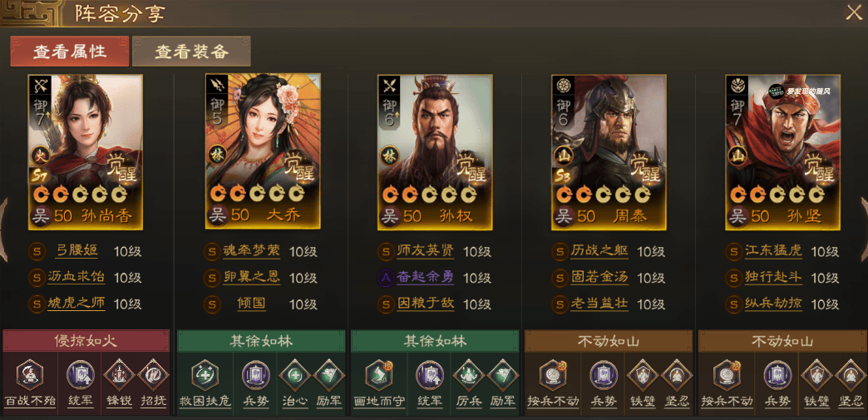This screenshot has height=420, width=868.
Task: Select the 厉兵 icon under 孙权
Action: pyautogui.click(x=468, y=375)
